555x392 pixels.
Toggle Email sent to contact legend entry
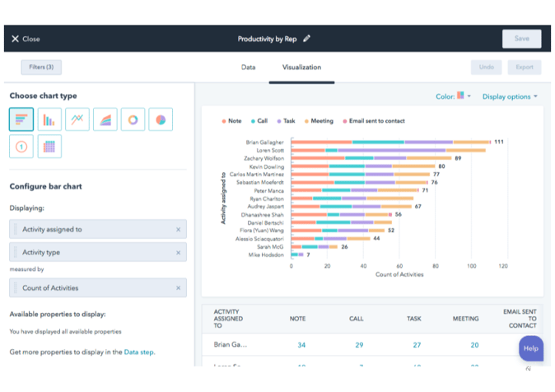point(374,121)
